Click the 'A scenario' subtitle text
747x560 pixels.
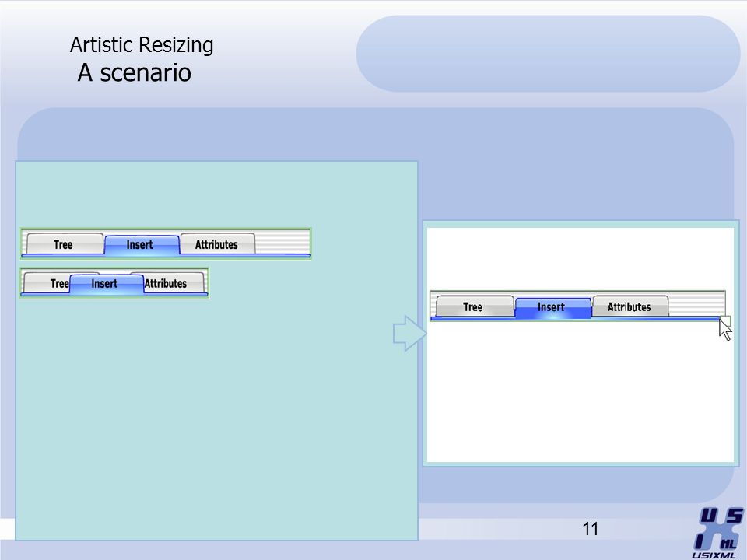pyautogui.click(x=135, y=73)
